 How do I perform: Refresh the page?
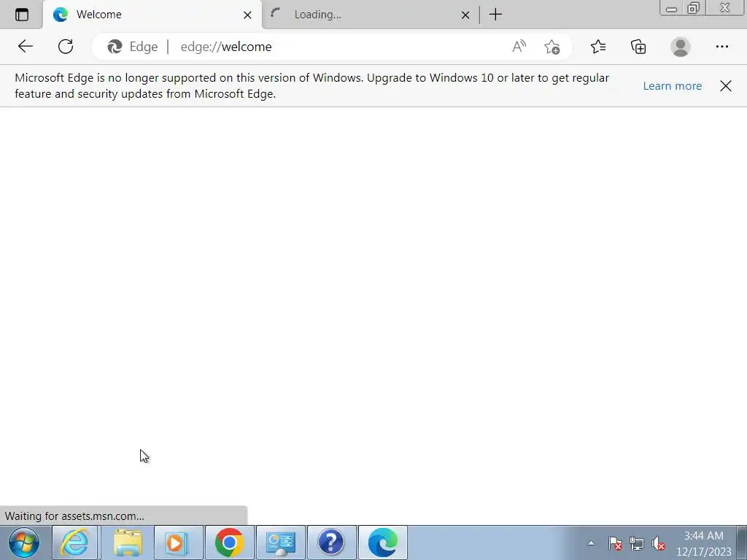tap(66, 47)
